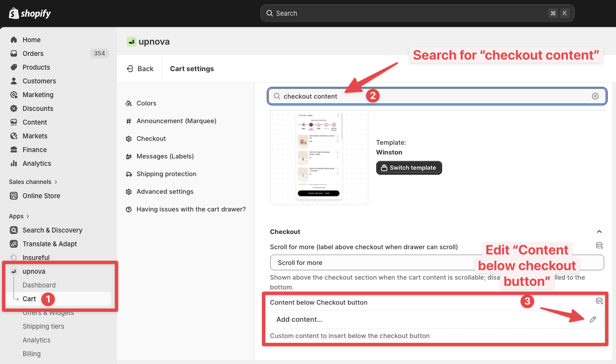Click the Markets globe icon
Viewport: 616px width, 364px height.
tap(14, 136)
